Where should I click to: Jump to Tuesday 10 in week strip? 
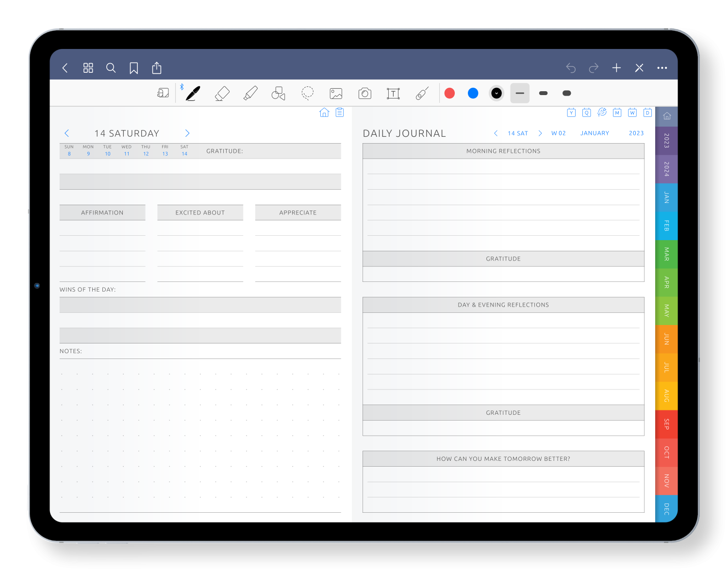coord(108,150)
